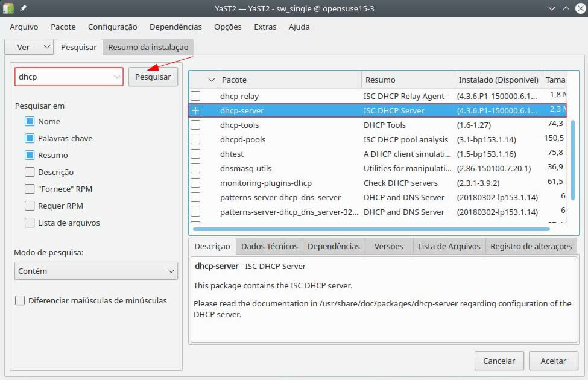The image size is (588, 380).
Task: Click the Cancelar button
Action: point(499,361)
